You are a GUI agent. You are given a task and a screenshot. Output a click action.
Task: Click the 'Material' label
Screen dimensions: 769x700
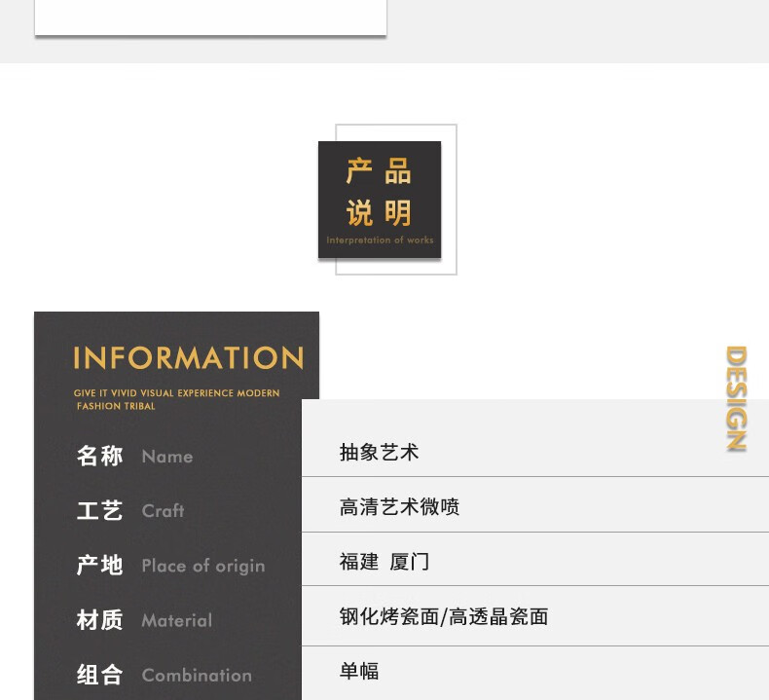(x=176, y=620)
